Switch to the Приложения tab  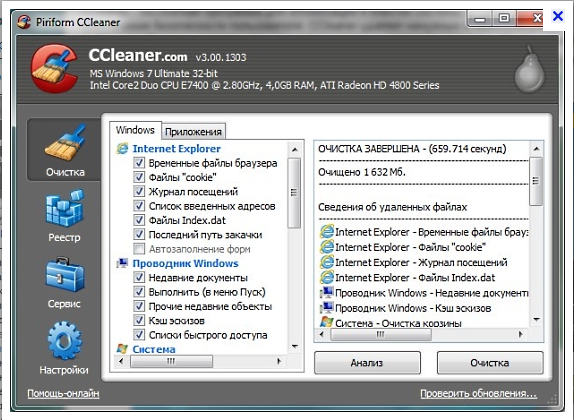coord(193,131)
